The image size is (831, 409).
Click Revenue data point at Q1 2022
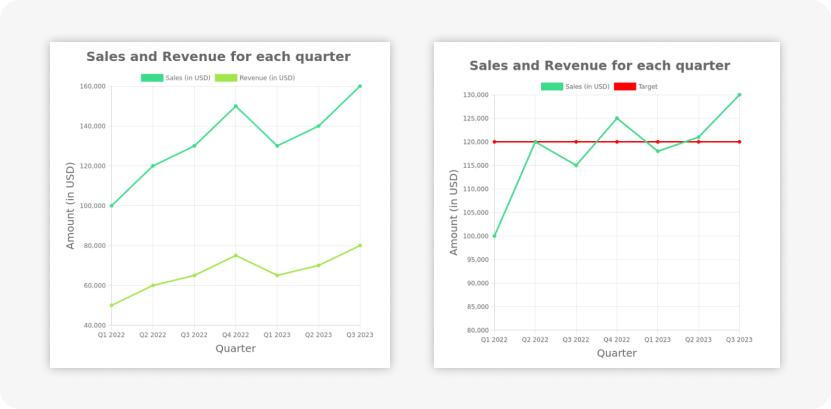point(111,305)
